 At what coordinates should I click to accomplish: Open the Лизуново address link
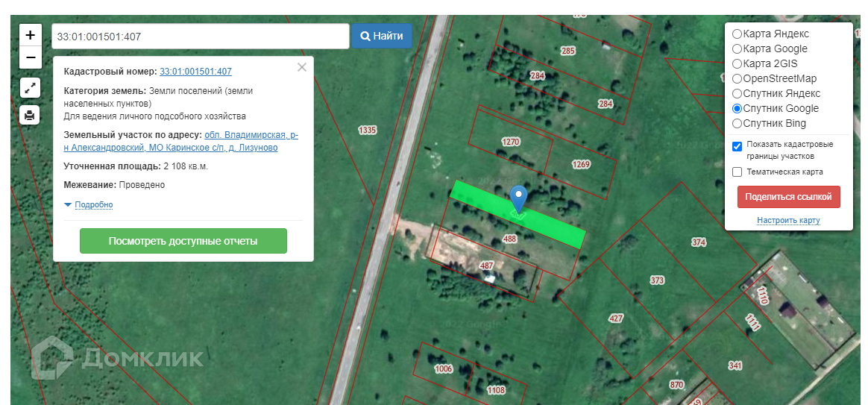pyautogui.click(x=258, y=148)
